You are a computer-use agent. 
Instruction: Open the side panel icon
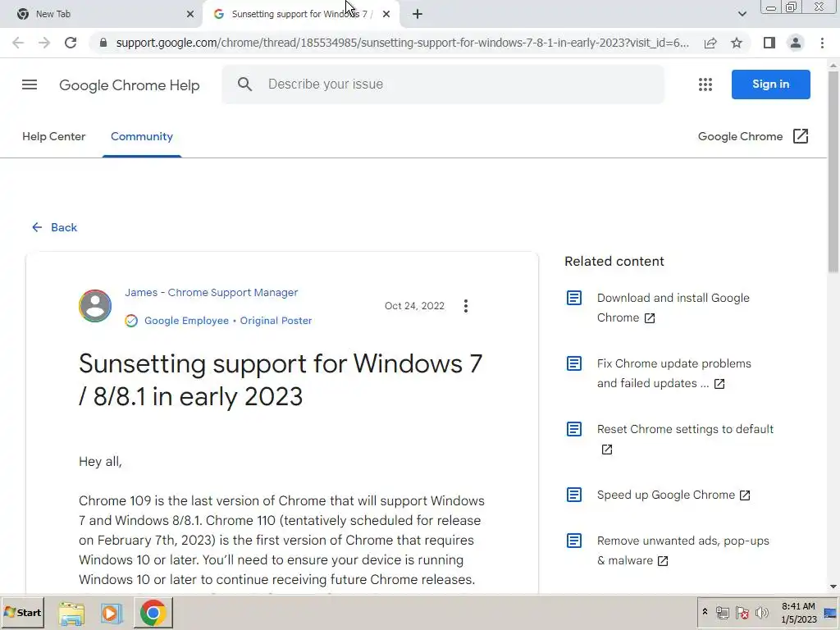click(769, 43)
